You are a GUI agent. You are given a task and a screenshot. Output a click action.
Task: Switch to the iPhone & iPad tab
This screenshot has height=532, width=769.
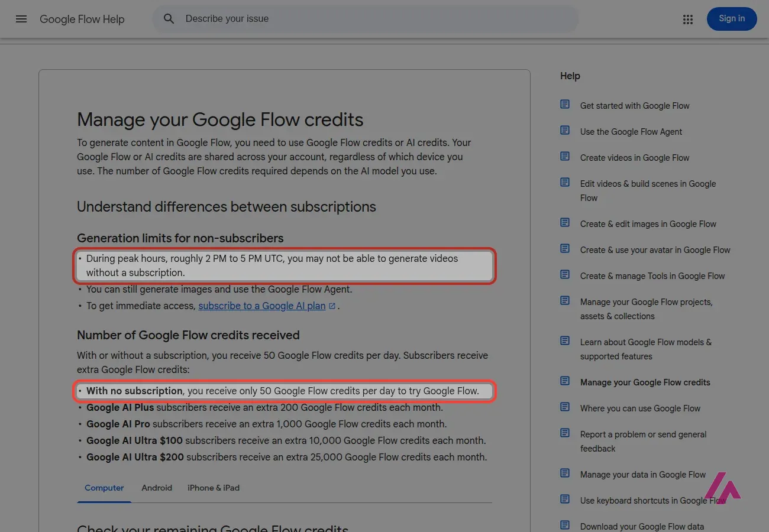[x=214, y=488]
